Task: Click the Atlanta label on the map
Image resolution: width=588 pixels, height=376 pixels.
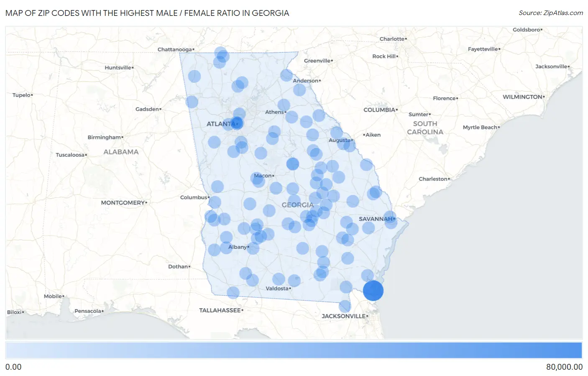Action: pyautogui.click(x=220, y=124)
